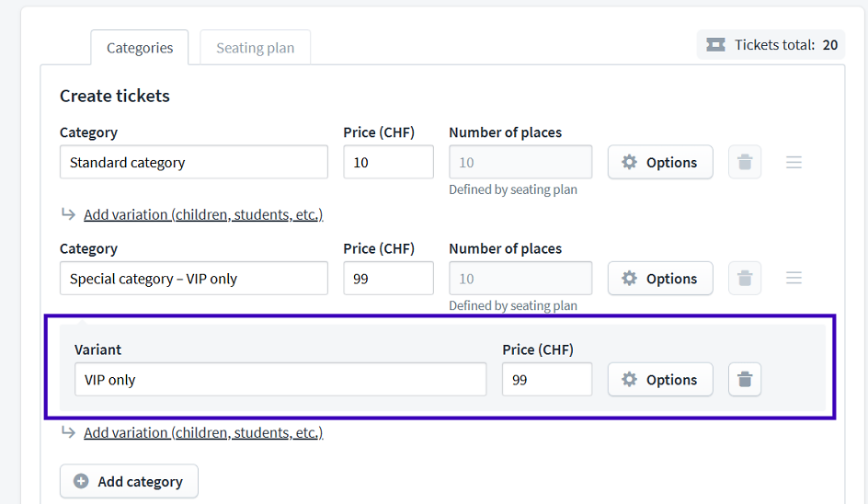Focus the Standard category name field
This screenshot has width=868, height=504.
pos(194,162)
